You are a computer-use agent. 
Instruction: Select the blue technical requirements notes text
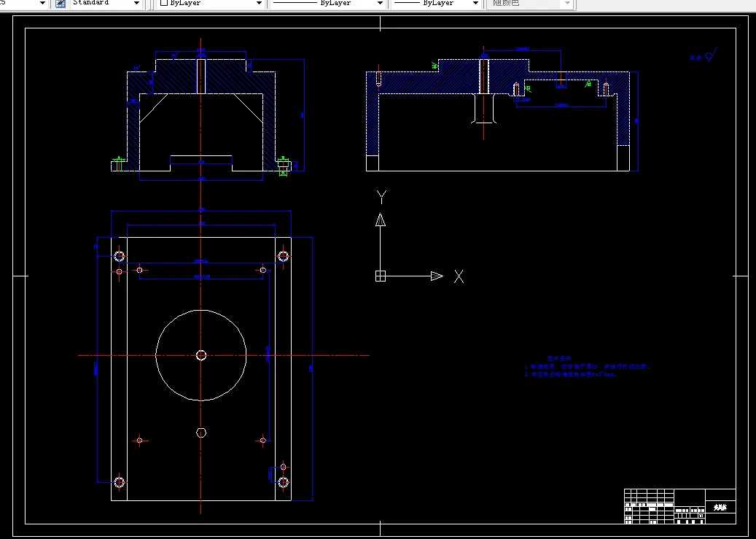(x=587, y=367)
